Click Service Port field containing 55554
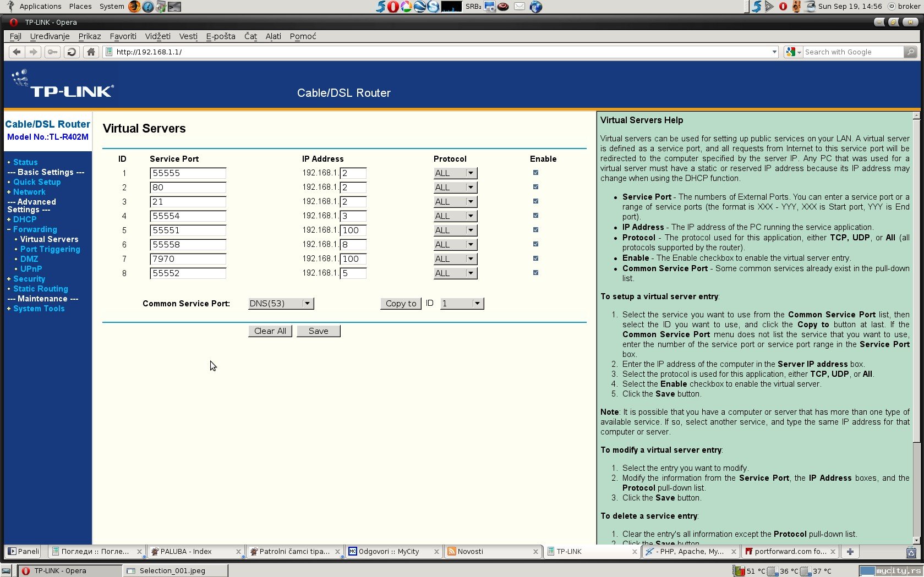This screenshot has height=577, width=924. pyautogui.click(x=188, y=216)
